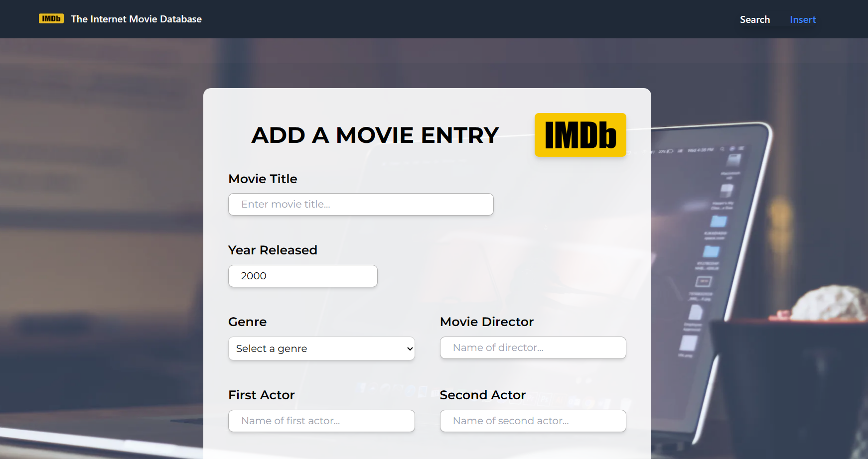Click the "Movie Director" label
This screenshot has width=868, height=459.
486,322
